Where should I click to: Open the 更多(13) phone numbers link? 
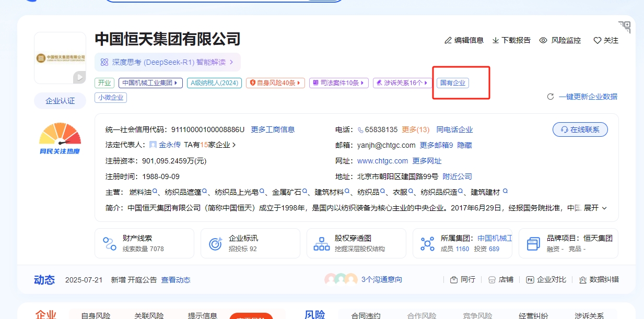[416, 129]
